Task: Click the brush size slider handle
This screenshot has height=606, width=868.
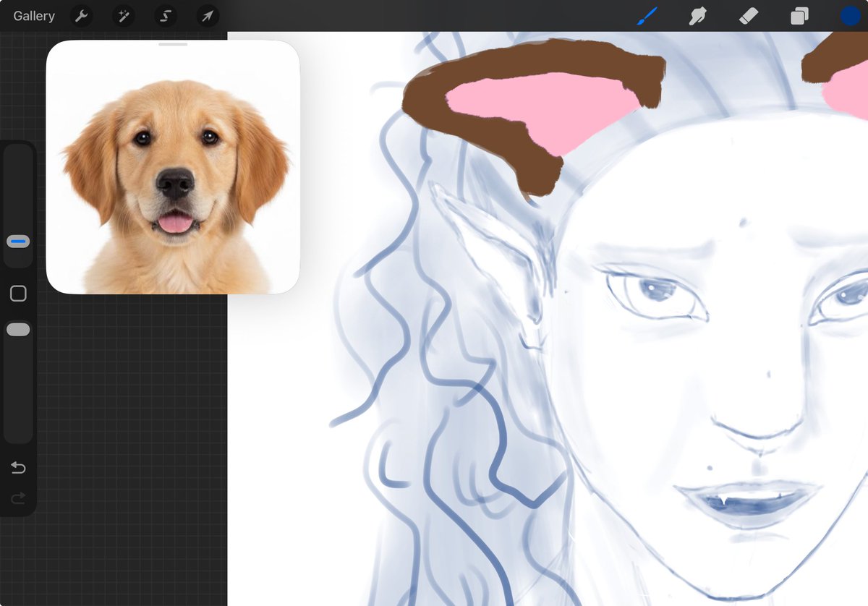Action: (x=18, y=242)
